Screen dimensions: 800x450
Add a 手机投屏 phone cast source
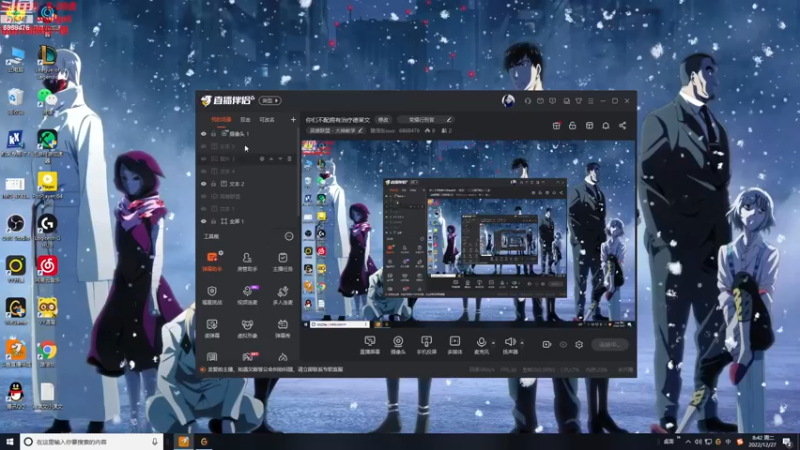pos(427,345)
